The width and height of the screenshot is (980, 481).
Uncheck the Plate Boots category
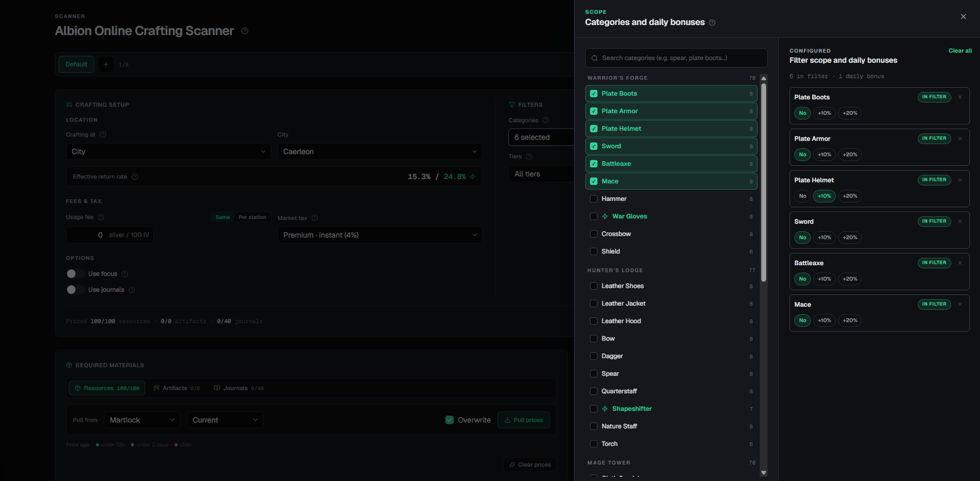coord(594,94)
